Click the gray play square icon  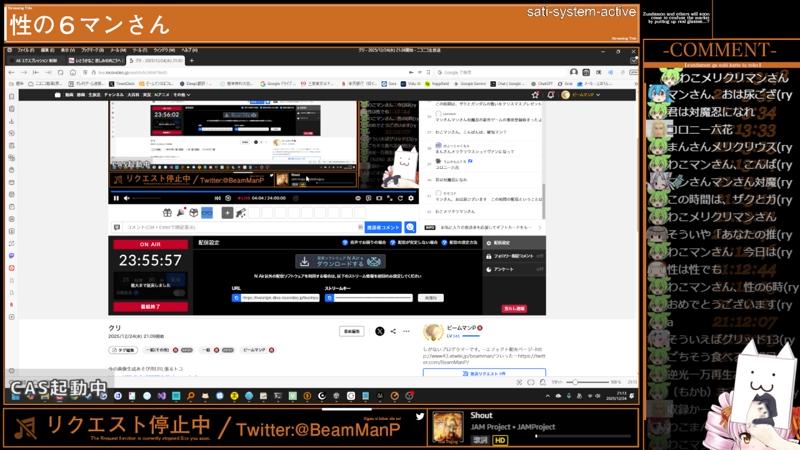coord(228,212)
